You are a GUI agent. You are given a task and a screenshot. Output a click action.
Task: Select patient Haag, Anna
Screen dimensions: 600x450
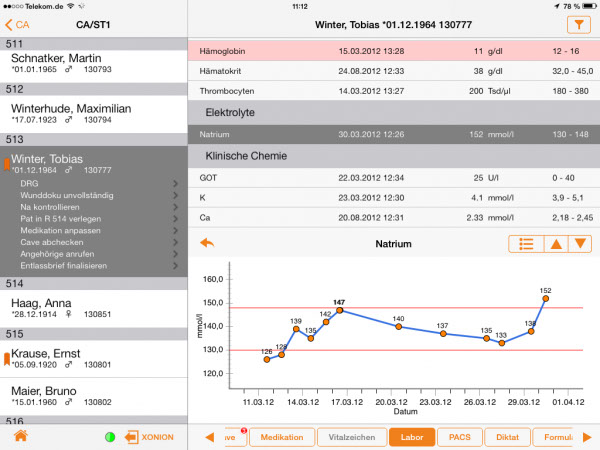pyautogui.click(x=94, y=308)
